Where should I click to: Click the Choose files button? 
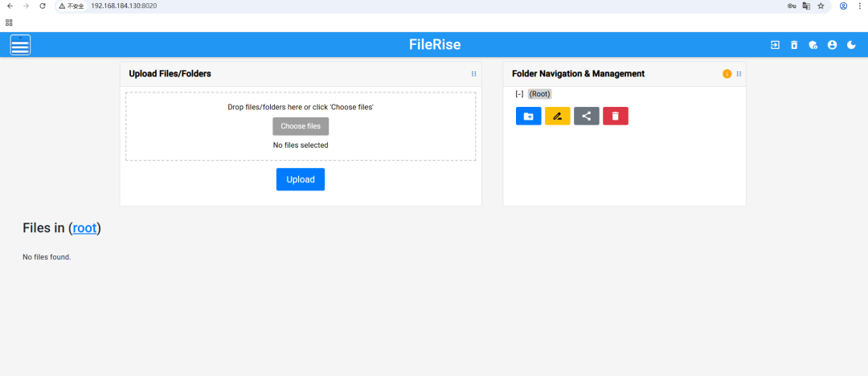301,126
